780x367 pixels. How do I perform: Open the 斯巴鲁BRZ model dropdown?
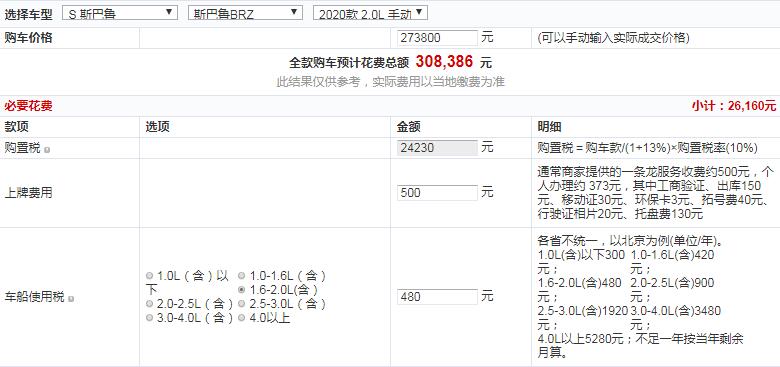(x=245, y=13)
